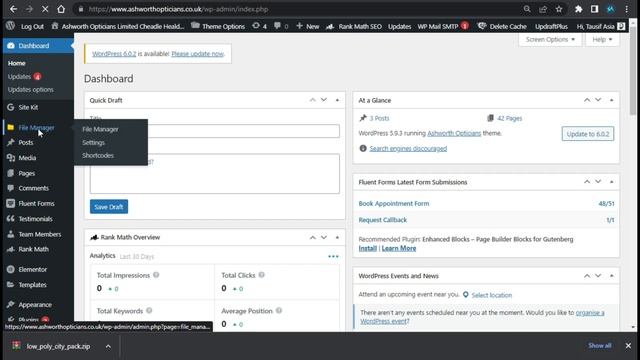The width and height of the screenshot is (640, 360).
Task: Stop page loading with X button
Action: 45,9
